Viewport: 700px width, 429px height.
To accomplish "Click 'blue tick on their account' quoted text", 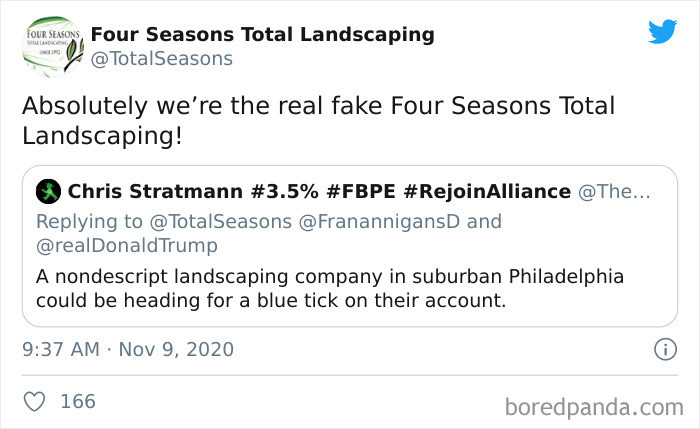I will [x=382, y=300].
